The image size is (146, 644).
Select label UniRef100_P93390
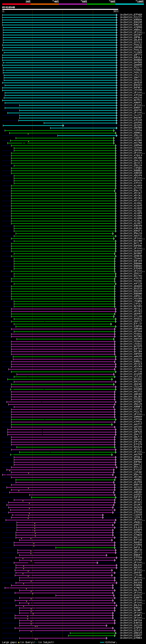[131, 281]
